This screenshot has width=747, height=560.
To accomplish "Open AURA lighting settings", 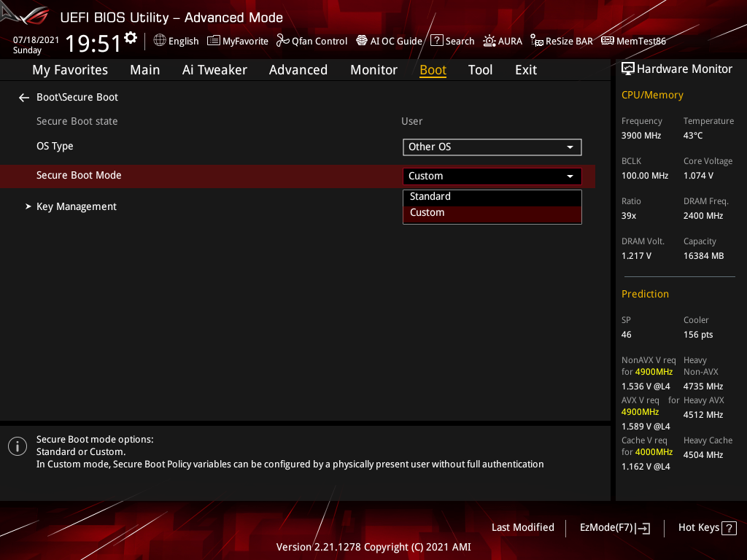I will (x=503, y=41).
